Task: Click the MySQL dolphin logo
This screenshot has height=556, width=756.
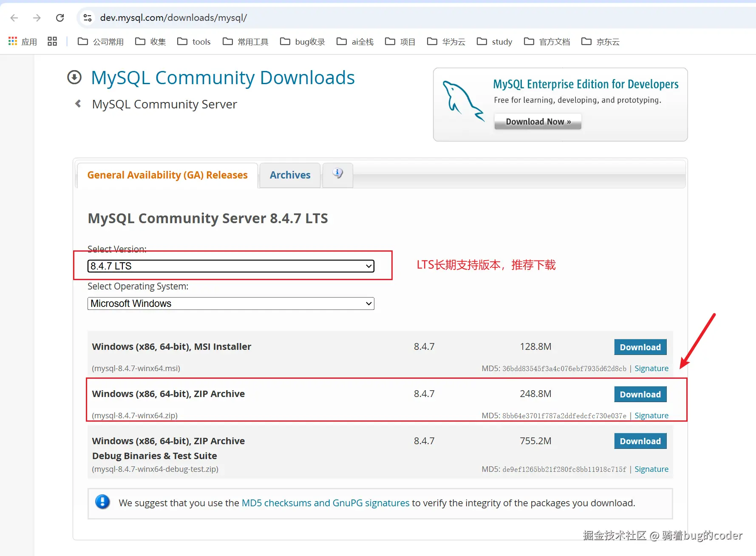Action: coord(463,100)
